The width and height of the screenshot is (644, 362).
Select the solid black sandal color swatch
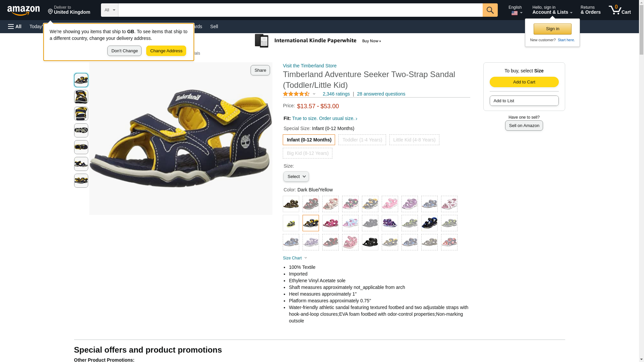(370, 242)
